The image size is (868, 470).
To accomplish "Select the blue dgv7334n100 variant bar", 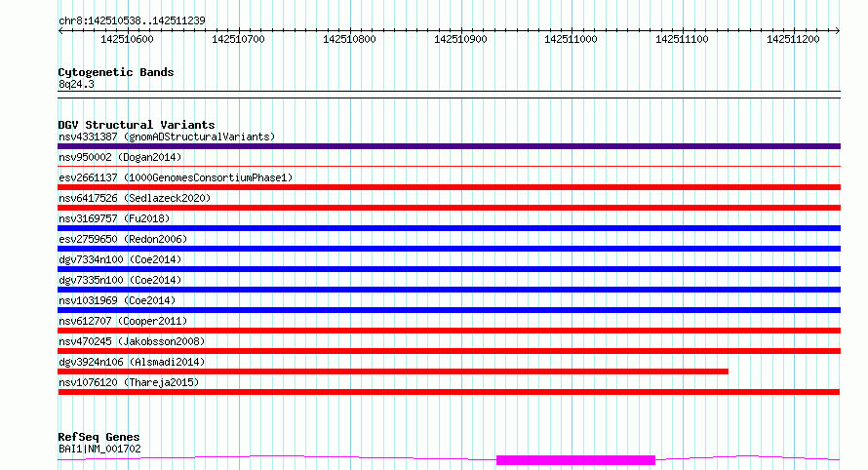I will 449,269.
